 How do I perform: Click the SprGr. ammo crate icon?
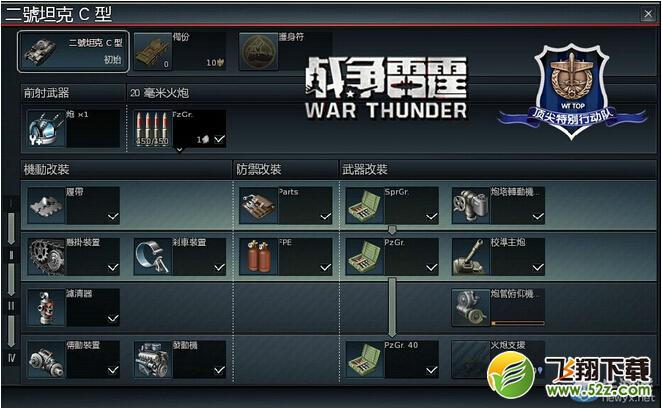coord(364,206)
